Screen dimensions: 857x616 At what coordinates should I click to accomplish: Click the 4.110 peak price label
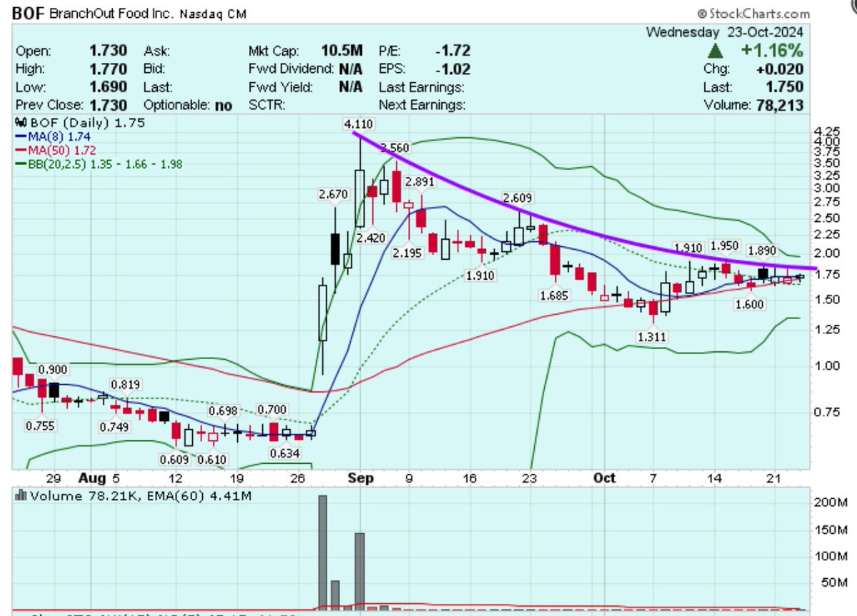click(x=357, y=124)
